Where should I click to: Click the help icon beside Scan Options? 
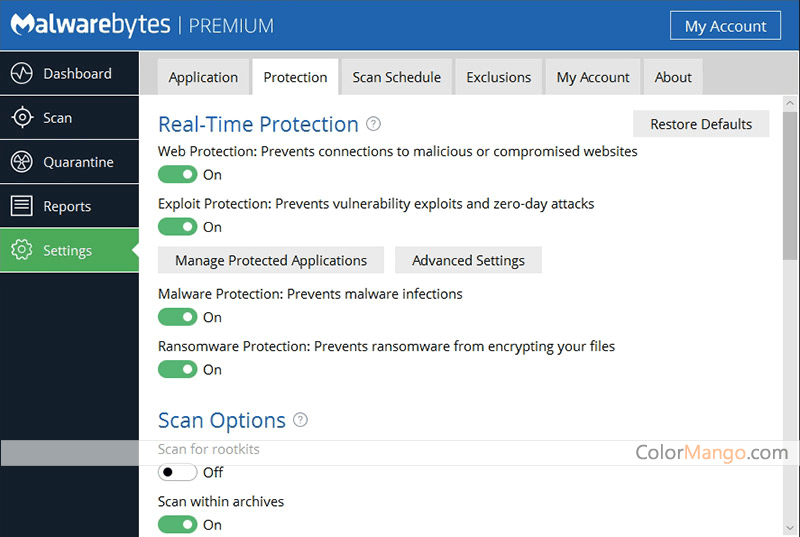click(301, 420)
